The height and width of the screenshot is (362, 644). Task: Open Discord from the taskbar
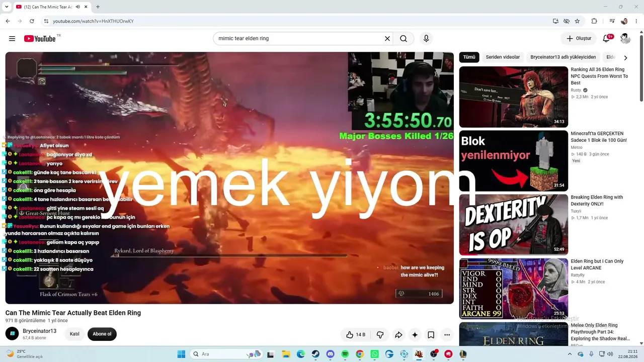point(330,354)
